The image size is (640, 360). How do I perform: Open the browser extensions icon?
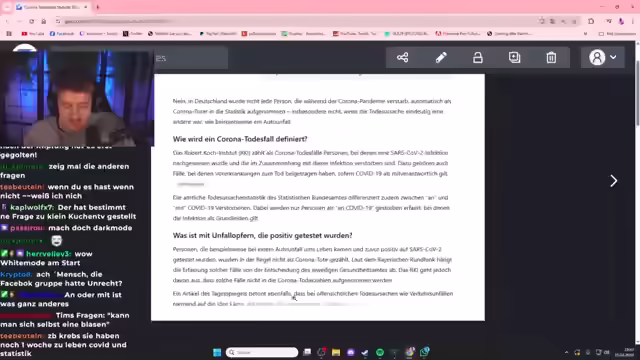pyautogui.click(x=591, y=21)
